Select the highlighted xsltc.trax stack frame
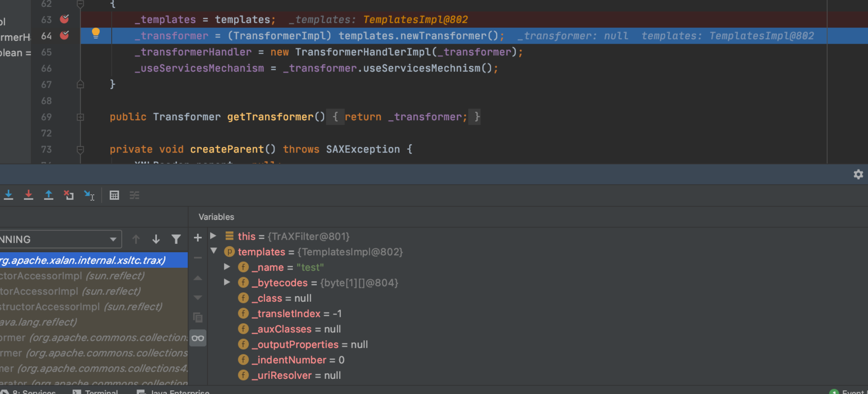 [x=94, y=260]
